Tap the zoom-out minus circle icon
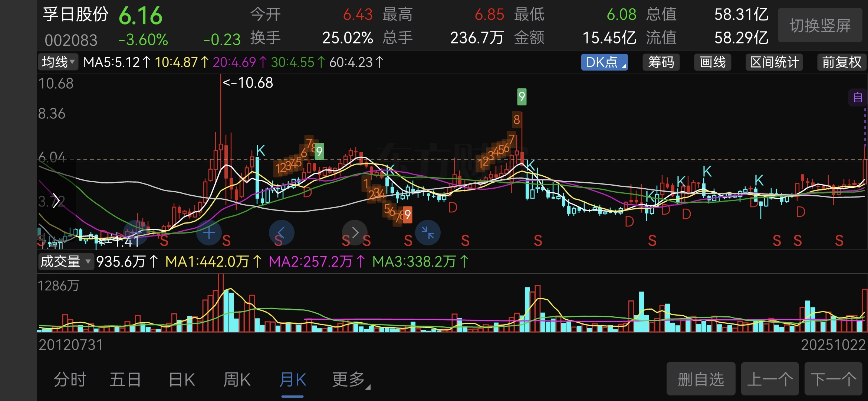Screen dimensions: 868x401 (136, 232)
